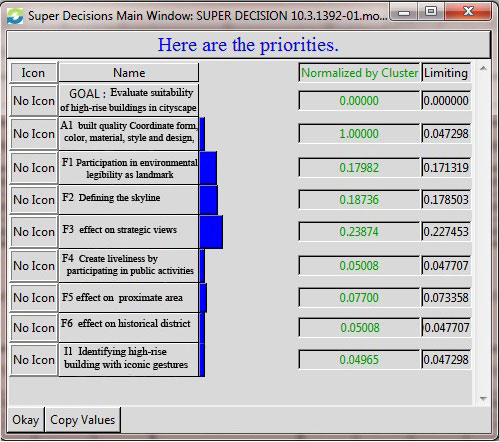Click the No Icon cell for GOAL row
499x442 pixels.
coord(34,101)
